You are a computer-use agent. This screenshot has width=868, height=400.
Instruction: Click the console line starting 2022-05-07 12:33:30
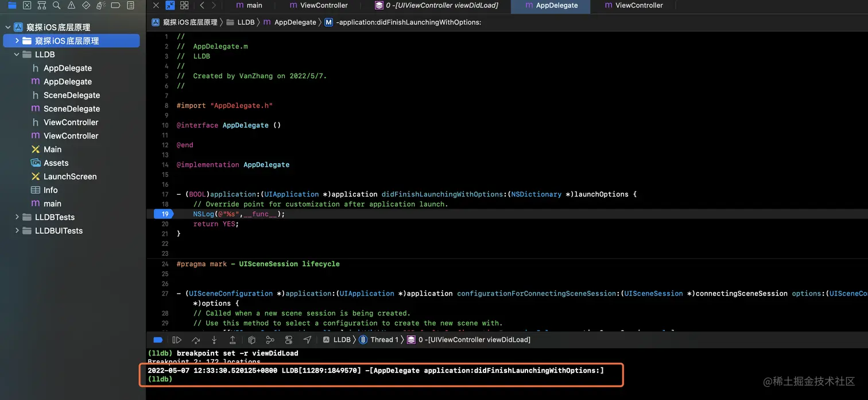(376, 371)
